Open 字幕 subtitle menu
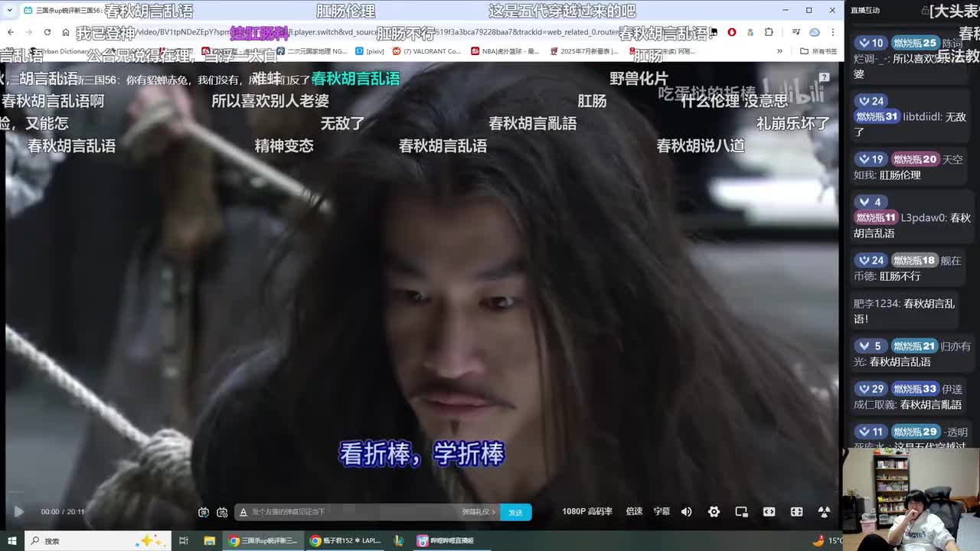980x551 pixels. pos(661,511)
